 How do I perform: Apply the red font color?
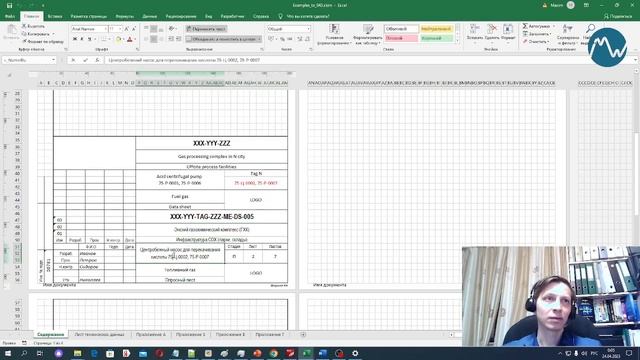point(129,40)
